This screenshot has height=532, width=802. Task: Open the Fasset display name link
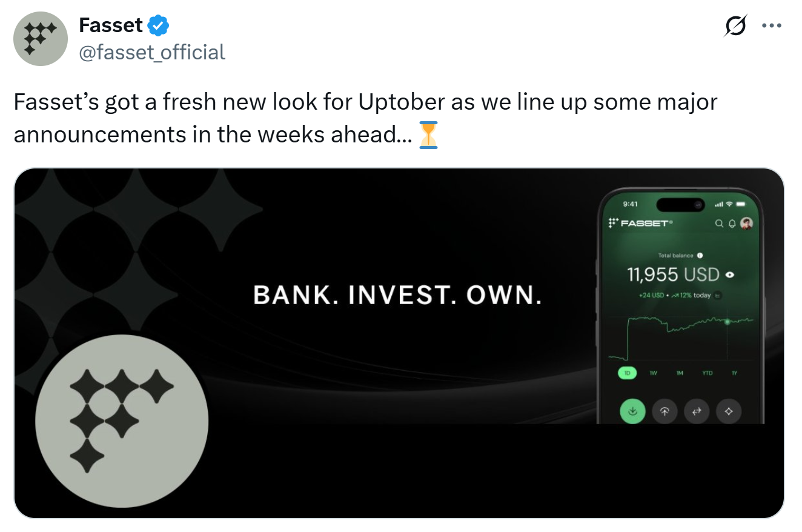point(111,25)
